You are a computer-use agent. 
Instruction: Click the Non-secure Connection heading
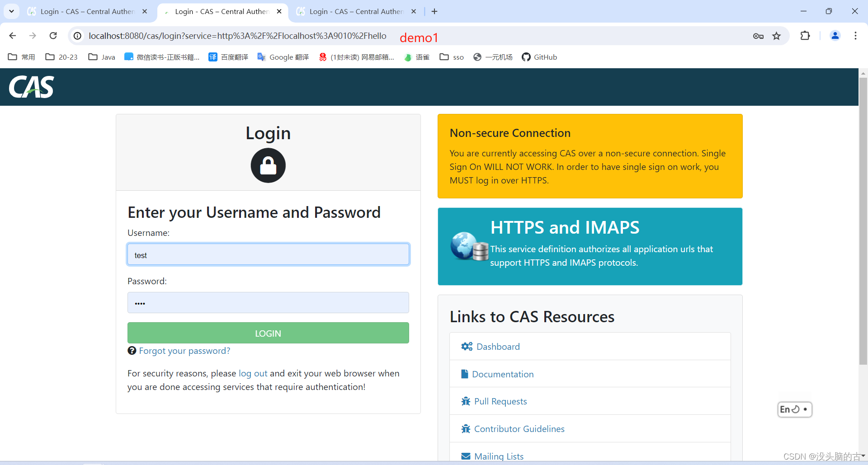[510, 133]
